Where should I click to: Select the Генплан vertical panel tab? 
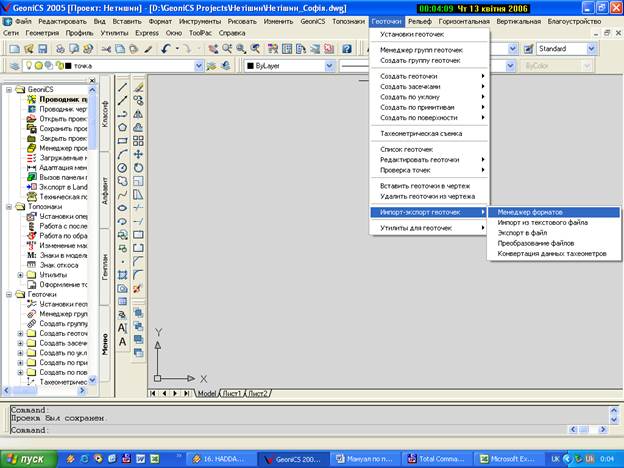point(105,267)
